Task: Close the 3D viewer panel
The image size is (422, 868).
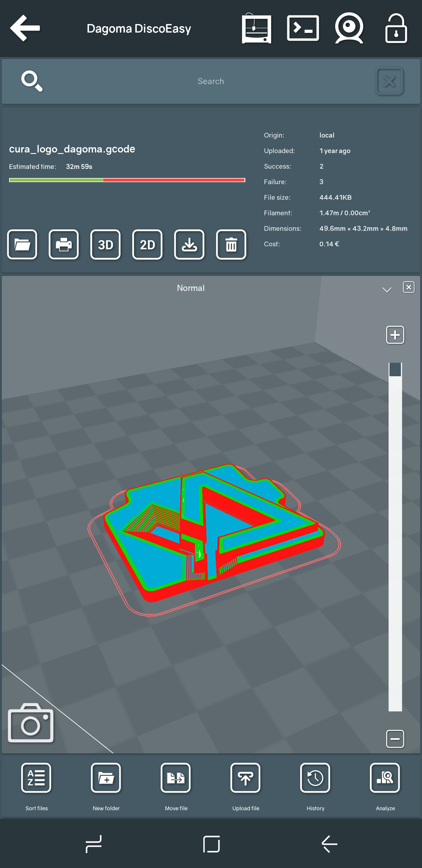Action: point(409,287)
